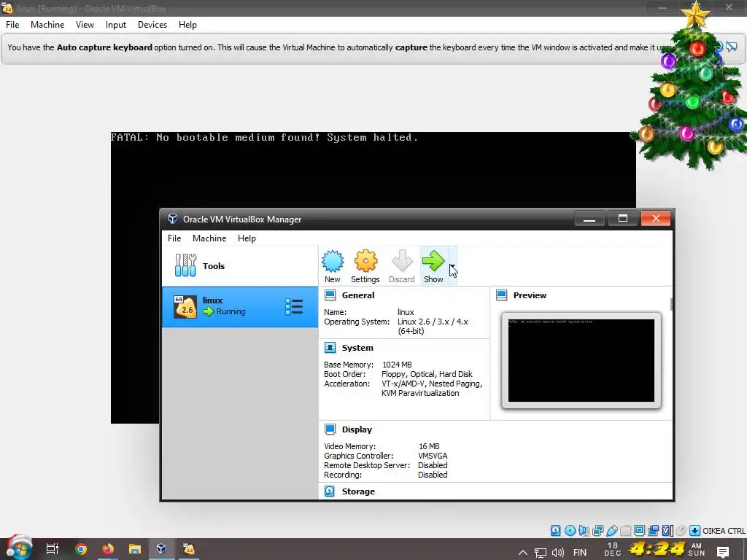
Task: Click the virtualization features V status icon
Action: click(665, 531)
